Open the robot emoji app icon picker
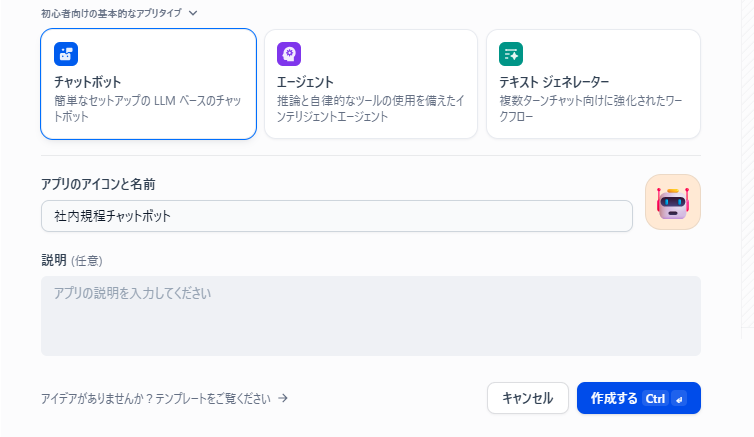The height and width of the screenshot is (437, 754). point(672,202)
